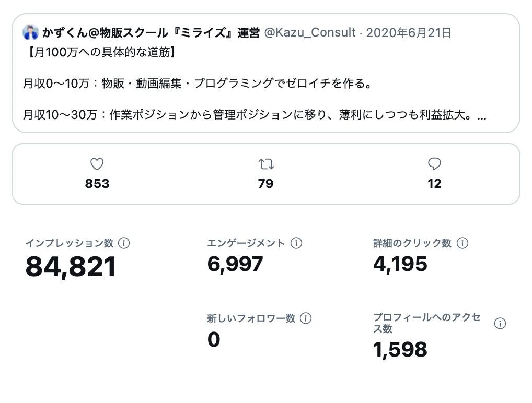The height and width of the screenshot is (403, 532).
Task: Select the 1,598 profile visits figure
Action: (x=400, y=349)
